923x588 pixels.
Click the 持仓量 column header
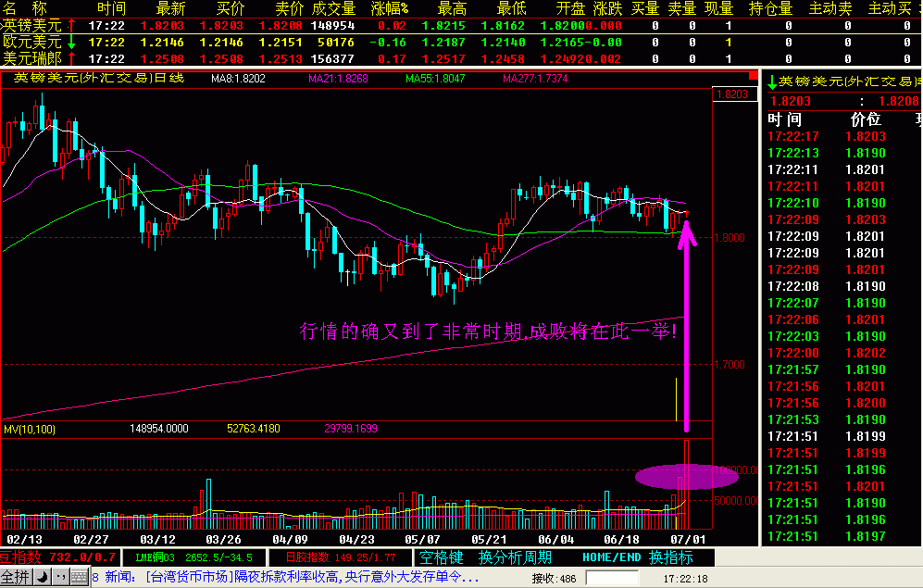[771, 9]
